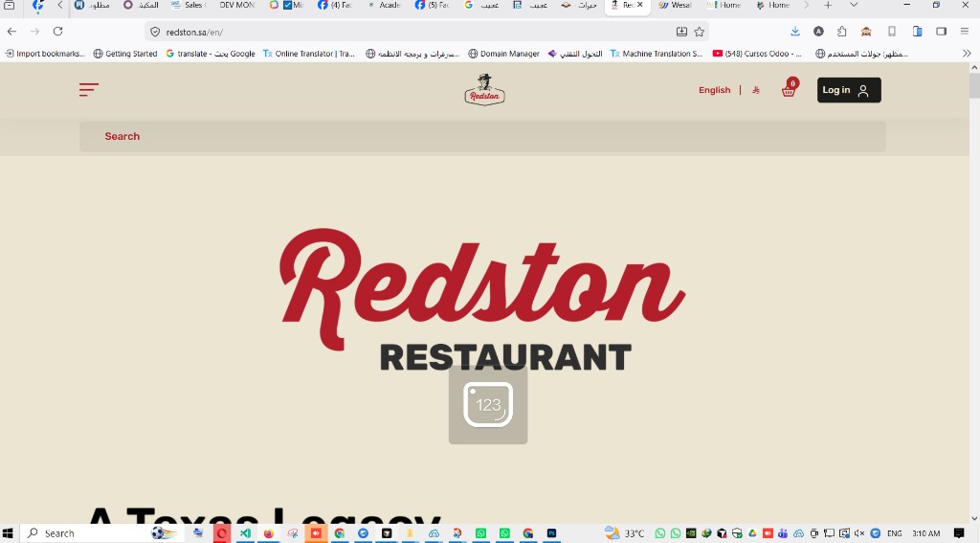980x543 pixels.
Task: Open Getting Started bookmark
Action: click(x=125, y=54)
